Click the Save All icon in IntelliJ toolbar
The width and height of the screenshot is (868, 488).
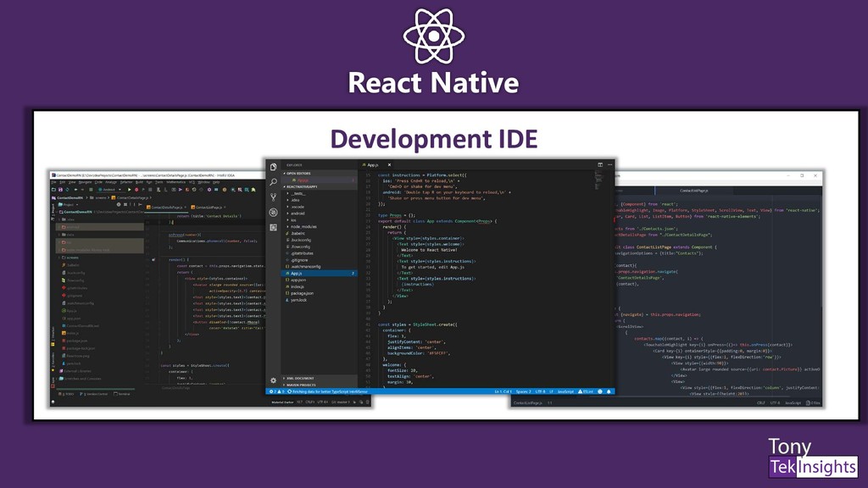pos(60,190)
